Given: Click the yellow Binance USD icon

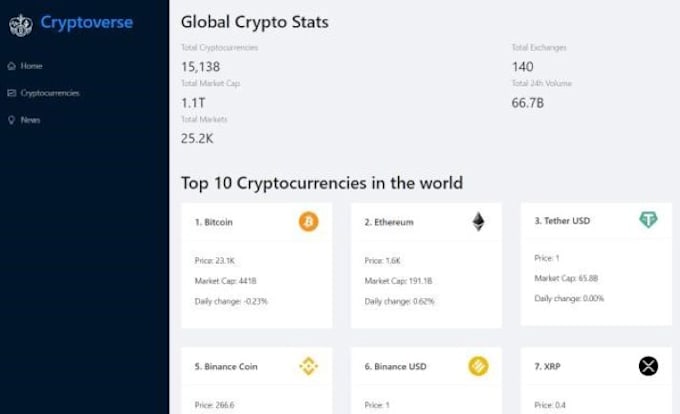Looking at the screenshot, I should 478,366.
